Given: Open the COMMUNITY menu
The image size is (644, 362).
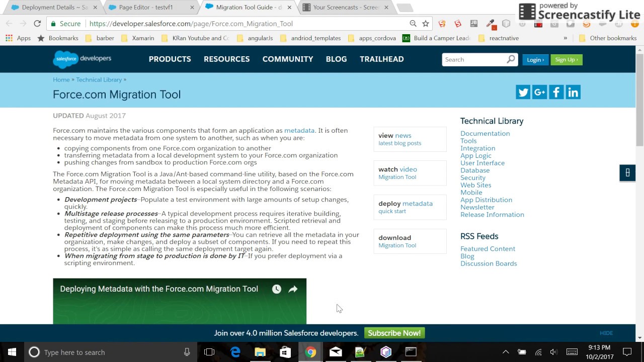Looking at the screenshot, I should coord(288,59).
